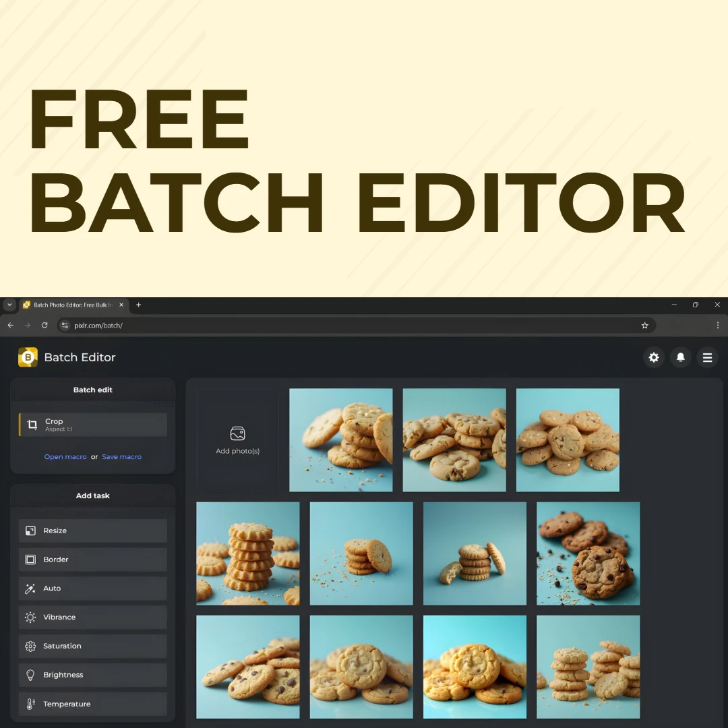This screenshot has height=728, width=728.
Task: Open the notifications bell
Action: (x=681, y=357)
